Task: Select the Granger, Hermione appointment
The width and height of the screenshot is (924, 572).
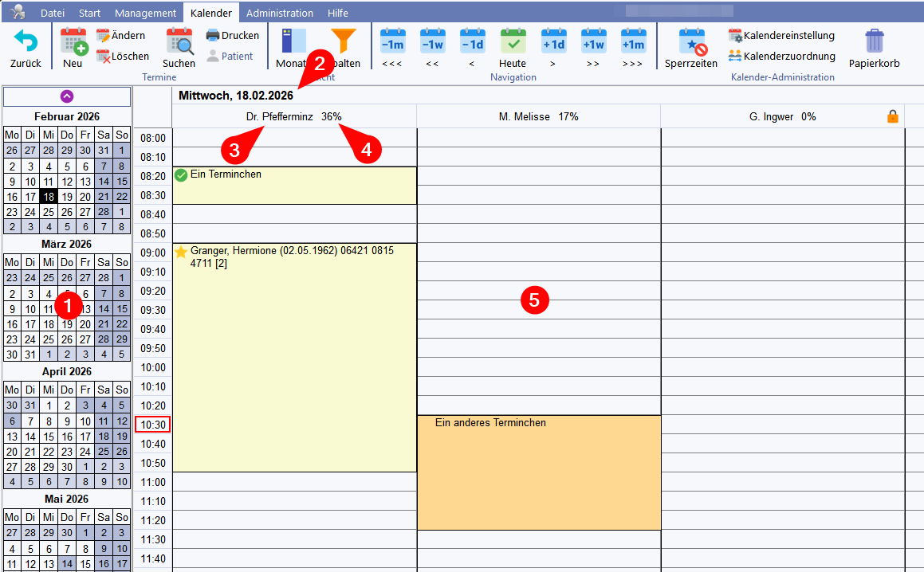Action: 294,358
